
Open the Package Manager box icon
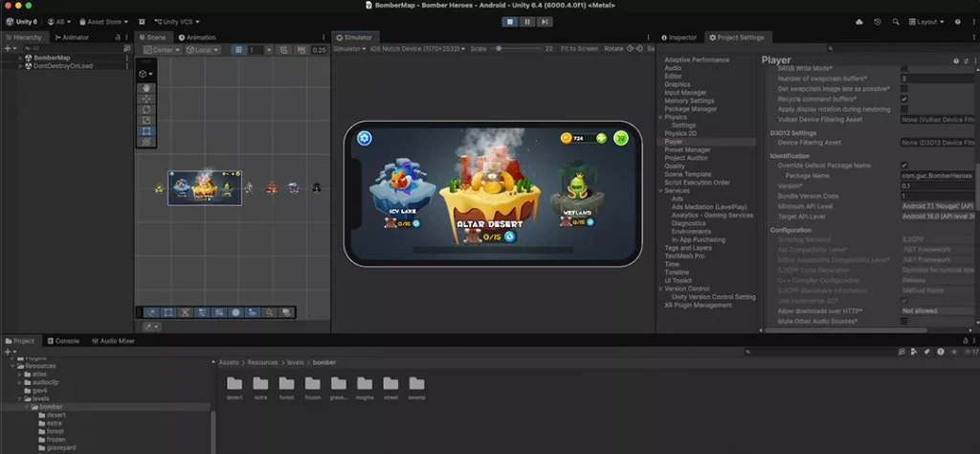pyautogui.click(x=142, y=22)
